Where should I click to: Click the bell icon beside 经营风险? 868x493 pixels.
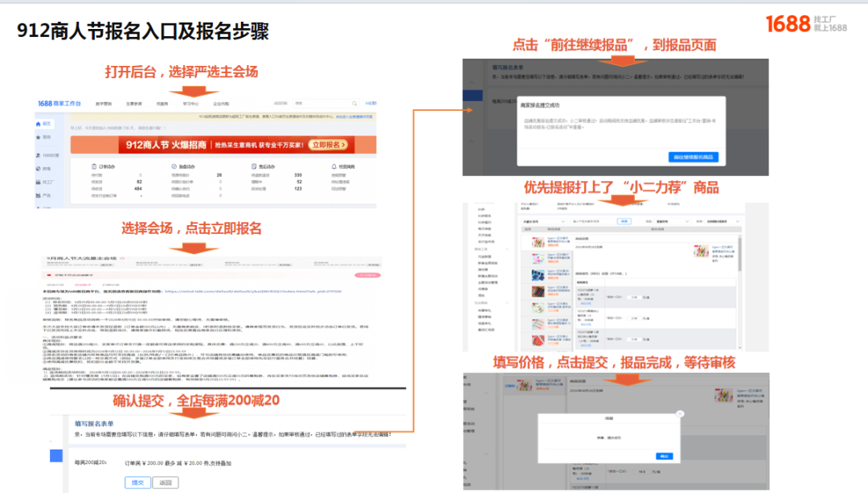[334, 166]
